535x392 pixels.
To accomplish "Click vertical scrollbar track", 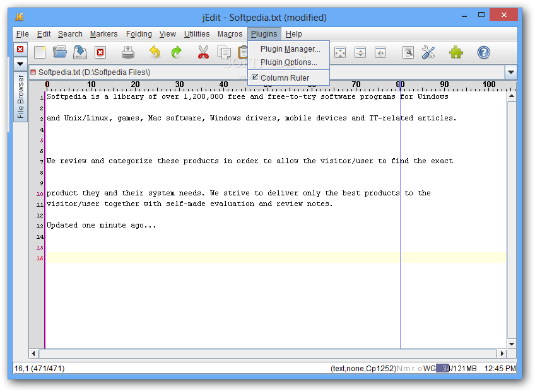I will tap(512, 220).
